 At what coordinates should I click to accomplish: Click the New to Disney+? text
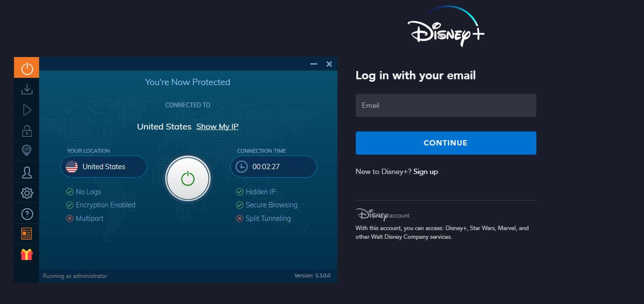tap(384, 172)
